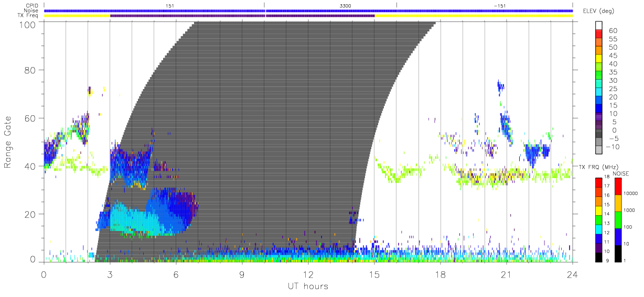Click the UT hours axis title

(x=308, y=286)
